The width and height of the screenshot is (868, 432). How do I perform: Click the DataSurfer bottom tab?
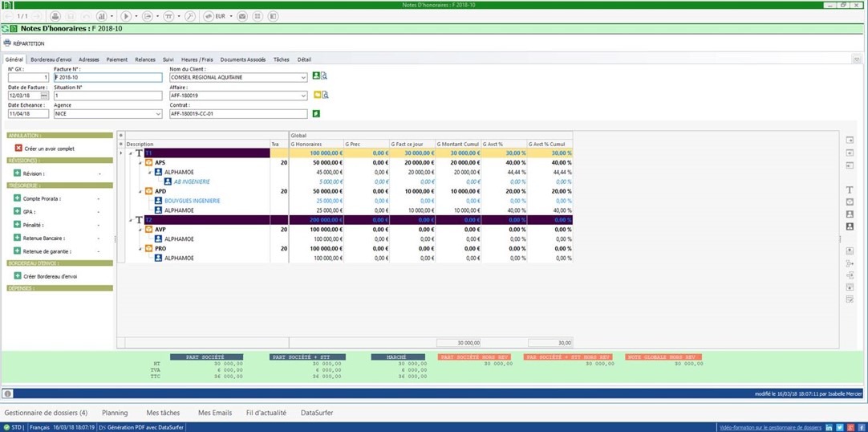[317, 413]
